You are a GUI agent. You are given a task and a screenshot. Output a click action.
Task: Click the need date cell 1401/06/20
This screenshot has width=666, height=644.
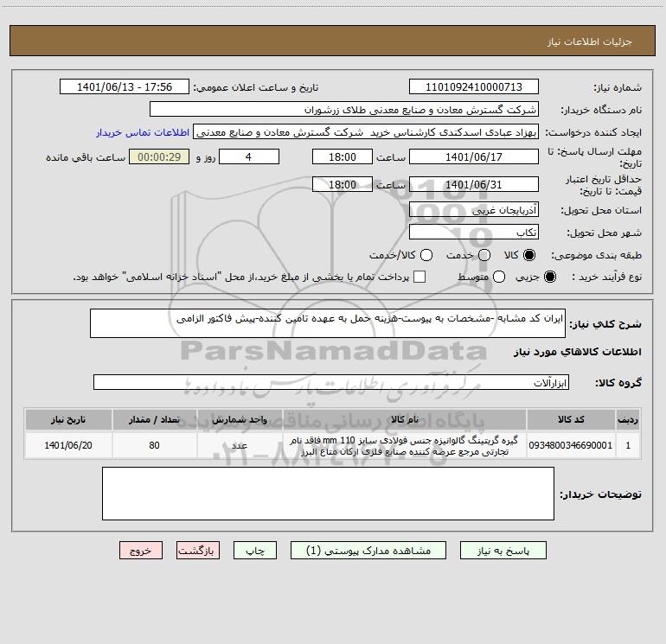coord(68,445)
